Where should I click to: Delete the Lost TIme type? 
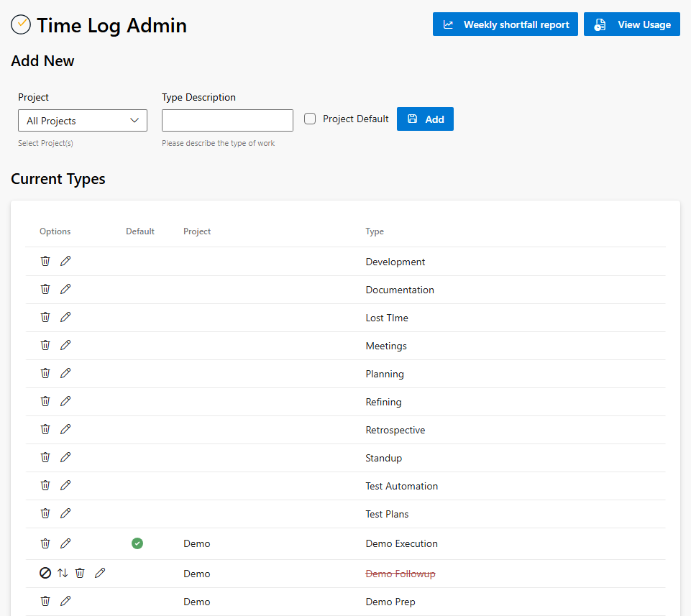(45, 317)
